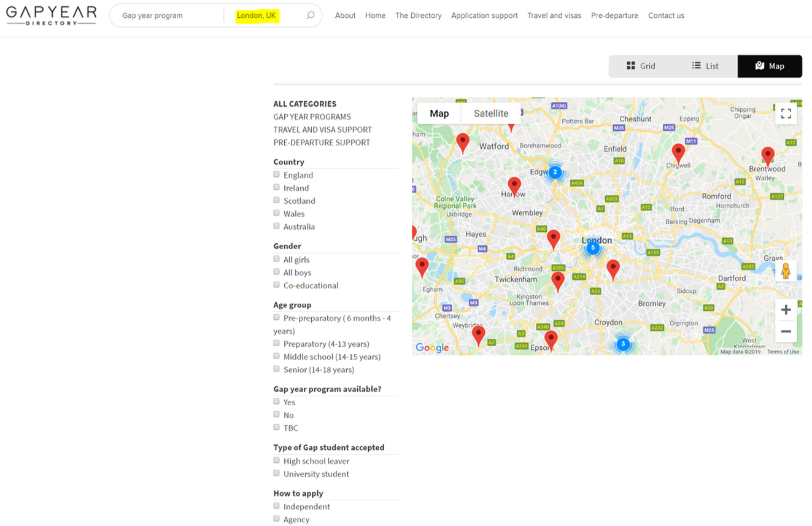
Task: Tick the All boys checkbox
Action: click(x=277, y=273)
